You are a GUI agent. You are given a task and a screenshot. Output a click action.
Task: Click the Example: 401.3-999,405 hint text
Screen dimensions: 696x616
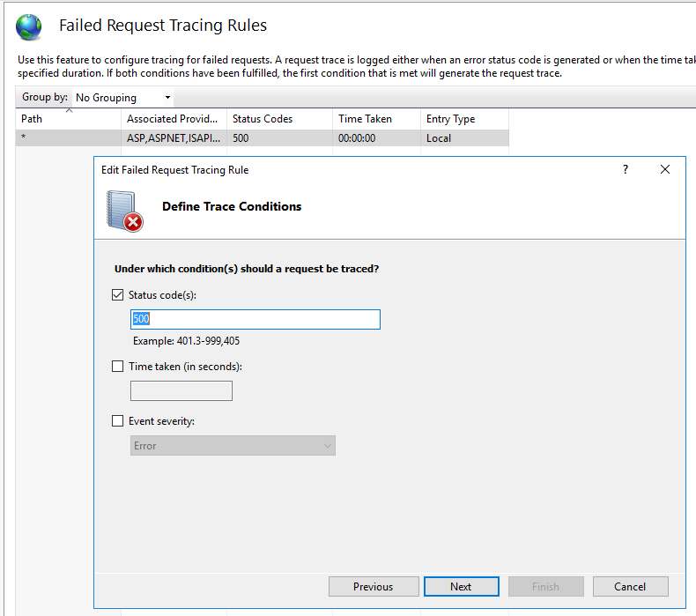(x=186, y=341)
